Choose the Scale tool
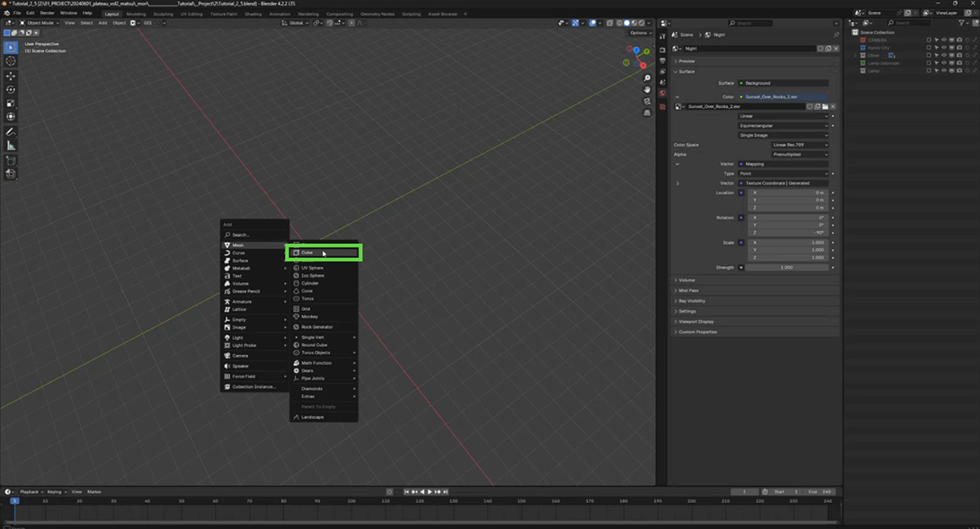980x529 pixels. tap(11, 104)
